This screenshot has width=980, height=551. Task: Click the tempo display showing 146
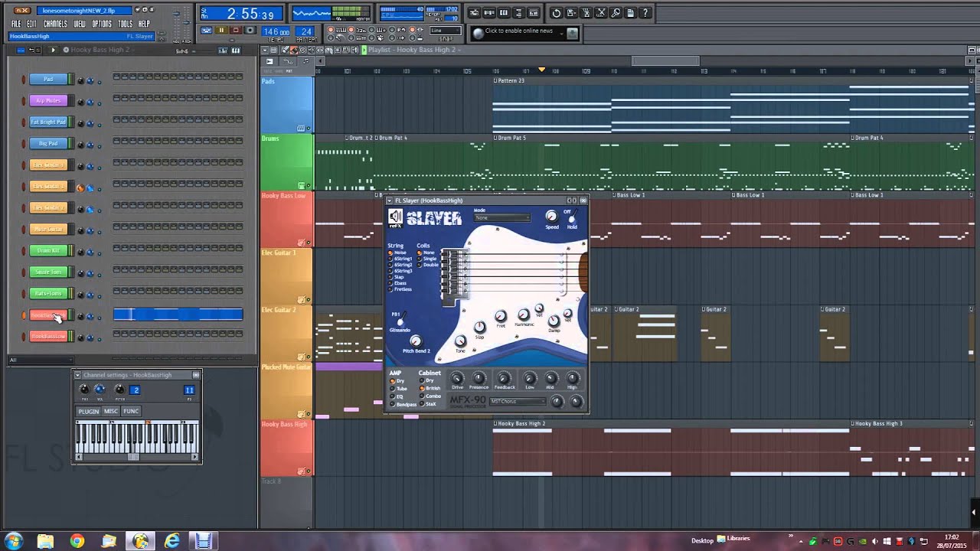click(276, 32)
